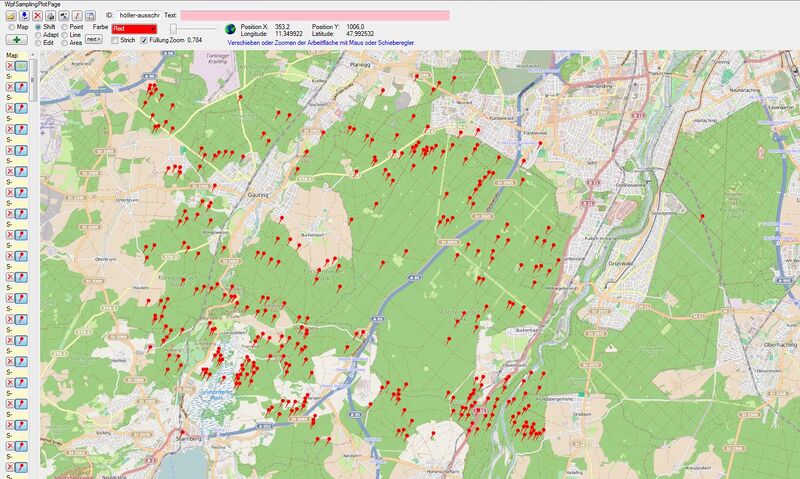Click the globe icon beside Position X
The image size is (800, 479).
pyautogui.click(x=231, y=29)
